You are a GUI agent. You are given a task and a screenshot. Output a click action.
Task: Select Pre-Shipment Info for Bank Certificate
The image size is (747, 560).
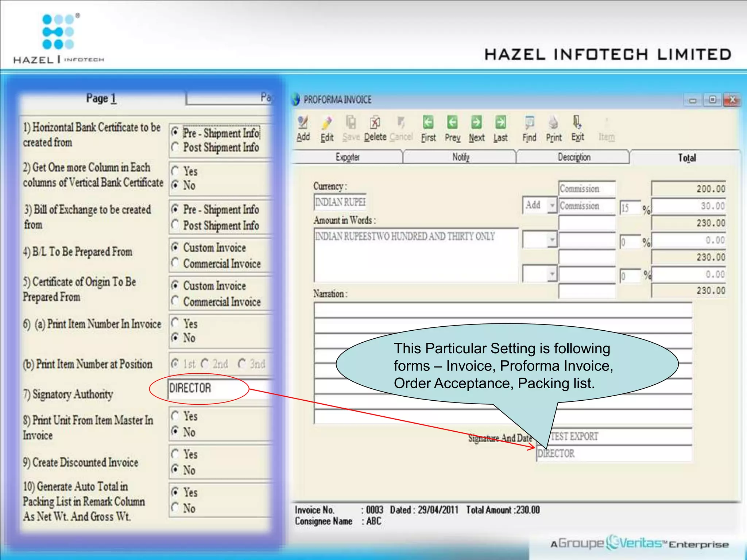[175, 132]
